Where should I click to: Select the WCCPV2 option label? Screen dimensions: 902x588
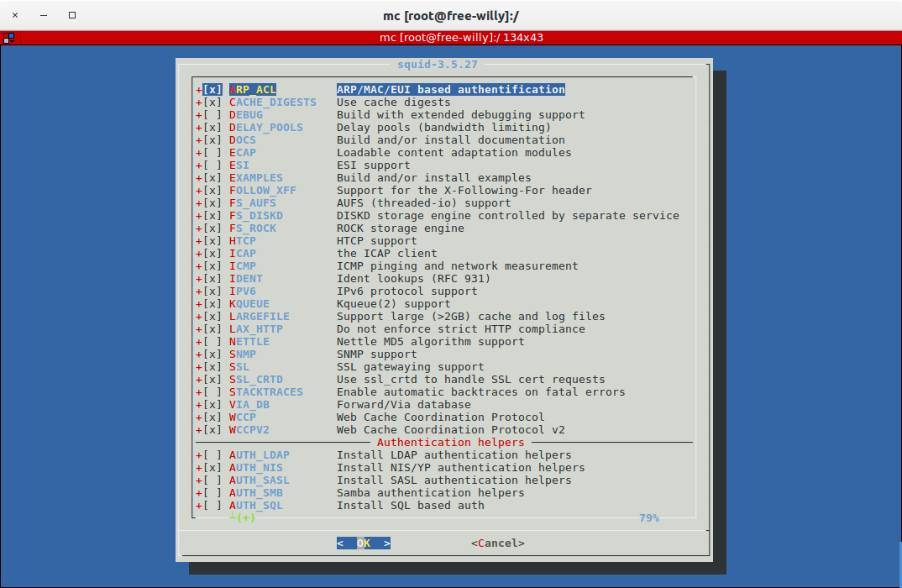pyautogui.click(x=249, y=430)
